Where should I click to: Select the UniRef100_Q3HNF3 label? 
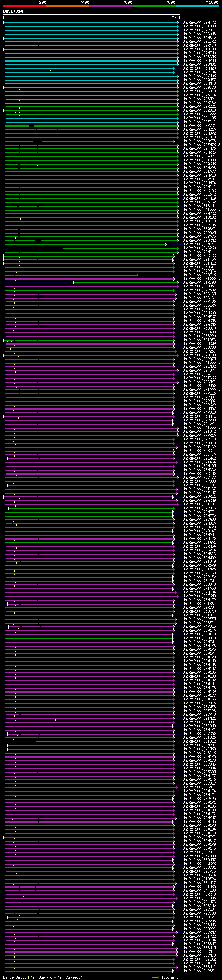point(199,84)
